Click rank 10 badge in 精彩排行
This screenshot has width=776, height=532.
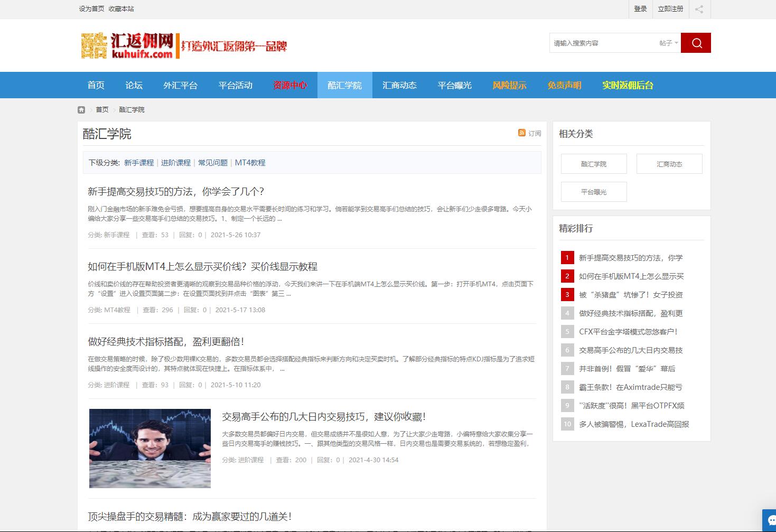click(x=567, y=424)
